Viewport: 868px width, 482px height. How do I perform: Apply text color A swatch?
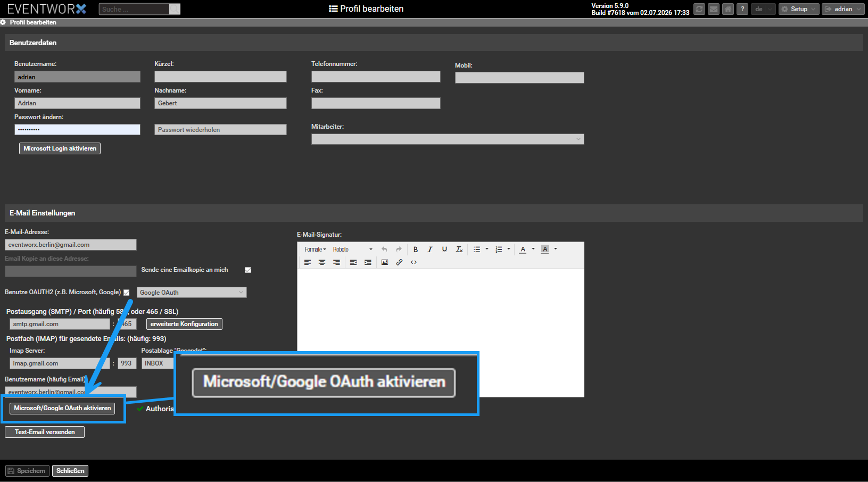(x=523, y=249)
